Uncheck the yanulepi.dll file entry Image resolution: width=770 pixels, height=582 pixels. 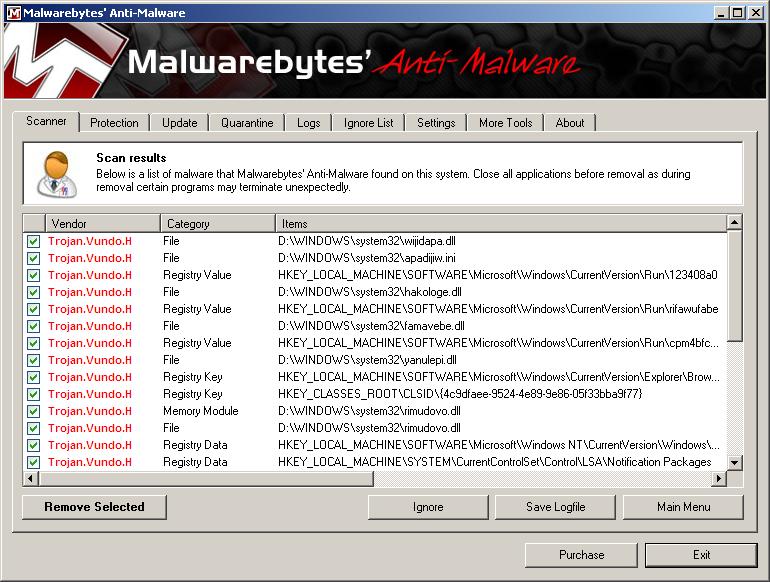33,360
